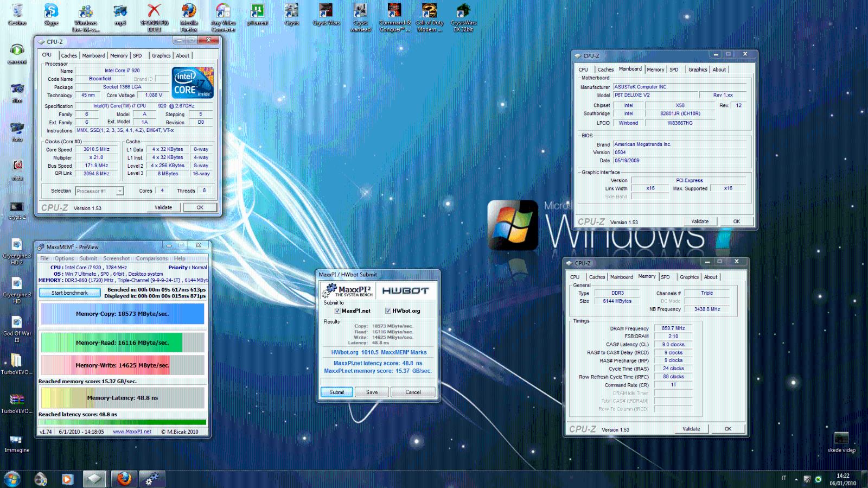
Task: Open the Immagine desktop icon
Action: pyautogui.click(x=17, y=442)
